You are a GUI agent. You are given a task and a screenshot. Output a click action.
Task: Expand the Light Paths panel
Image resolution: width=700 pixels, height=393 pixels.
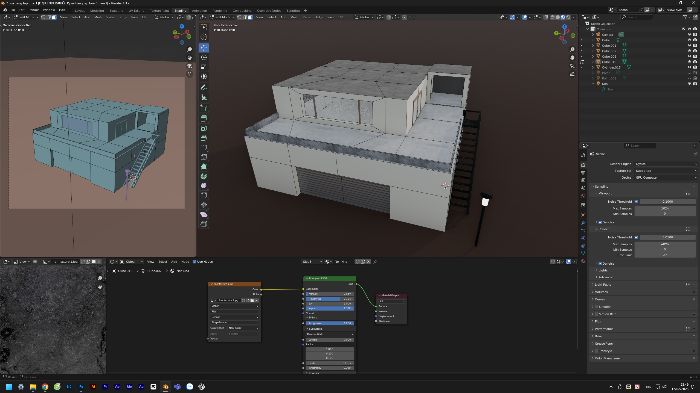coord(602,284)
